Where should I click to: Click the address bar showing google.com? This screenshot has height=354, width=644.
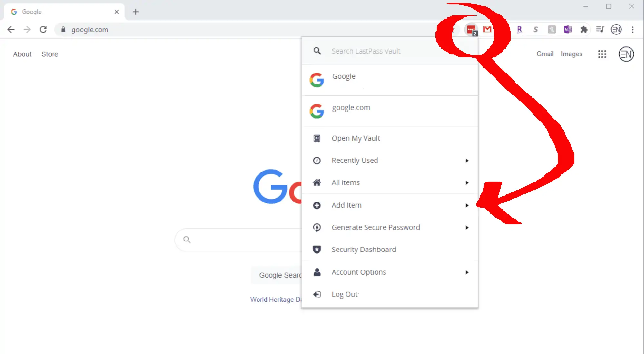[x=90, y=30]
